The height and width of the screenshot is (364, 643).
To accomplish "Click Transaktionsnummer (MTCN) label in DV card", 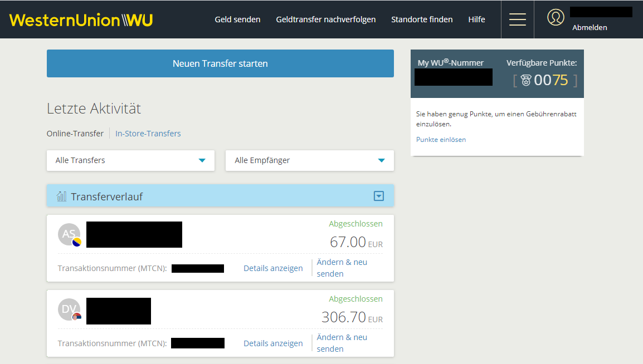I will pos(113,343).
